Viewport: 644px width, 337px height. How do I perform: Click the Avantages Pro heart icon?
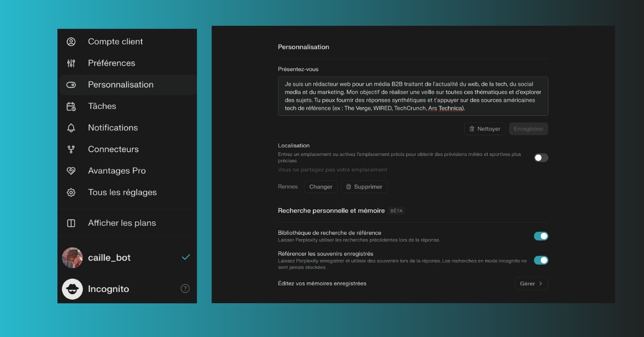click(71, 171)
